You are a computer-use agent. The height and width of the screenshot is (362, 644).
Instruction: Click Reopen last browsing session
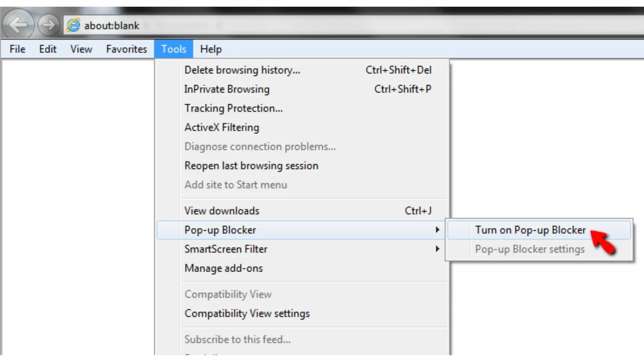click(x=251, y=166)
